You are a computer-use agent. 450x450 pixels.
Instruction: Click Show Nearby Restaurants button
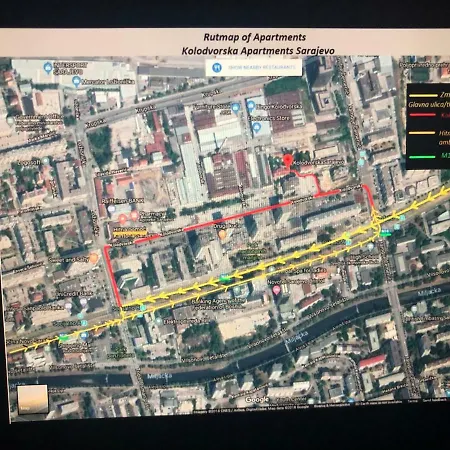(254, 68)
